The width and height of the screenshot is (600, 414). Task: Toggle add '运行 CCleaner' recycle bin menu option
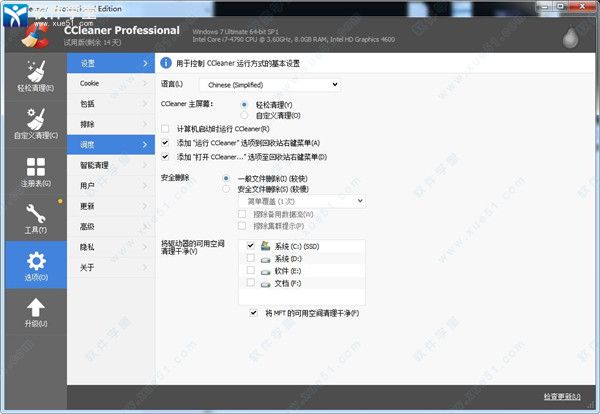tap(165, 143)
